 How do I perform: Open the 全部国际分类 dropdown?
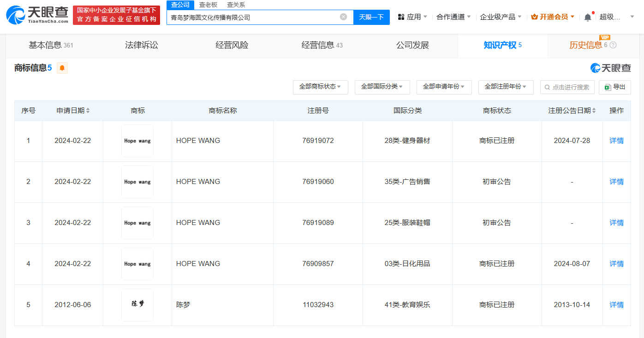point(382,87)
